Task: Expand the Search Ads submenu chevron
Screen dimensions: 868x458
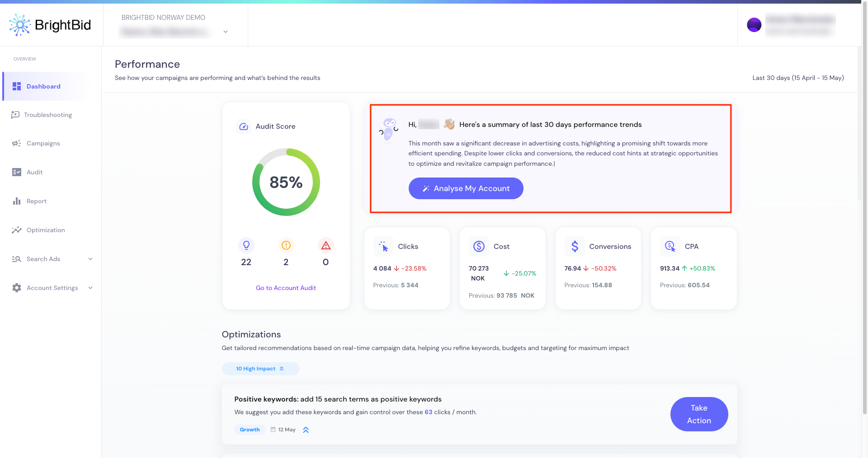Action: (90, 259)
